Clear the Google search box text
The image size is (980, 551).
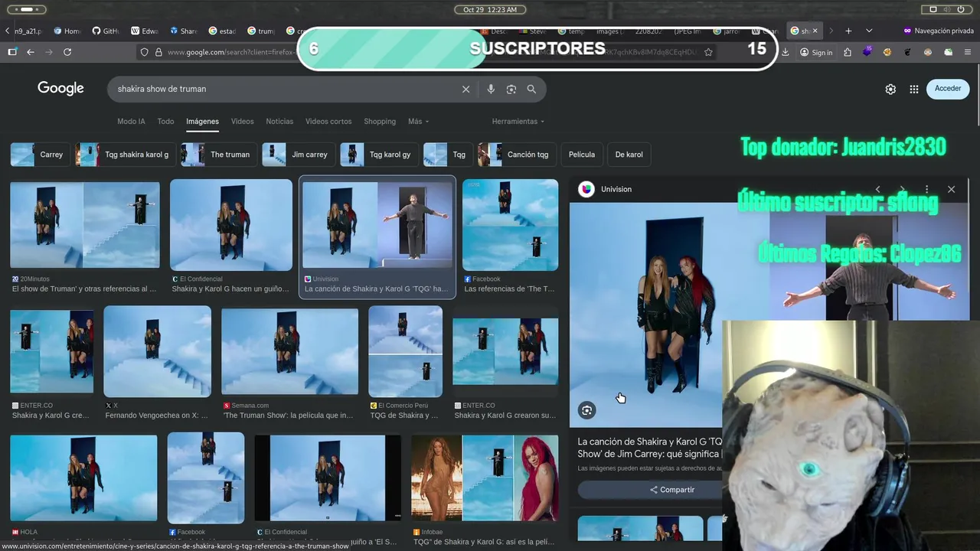tap(465, 89)
